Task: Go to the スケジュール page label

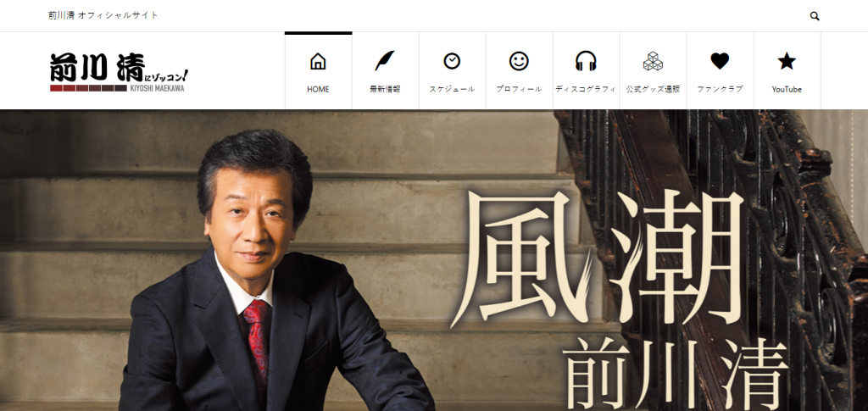Action: click(x=452, y=89)
